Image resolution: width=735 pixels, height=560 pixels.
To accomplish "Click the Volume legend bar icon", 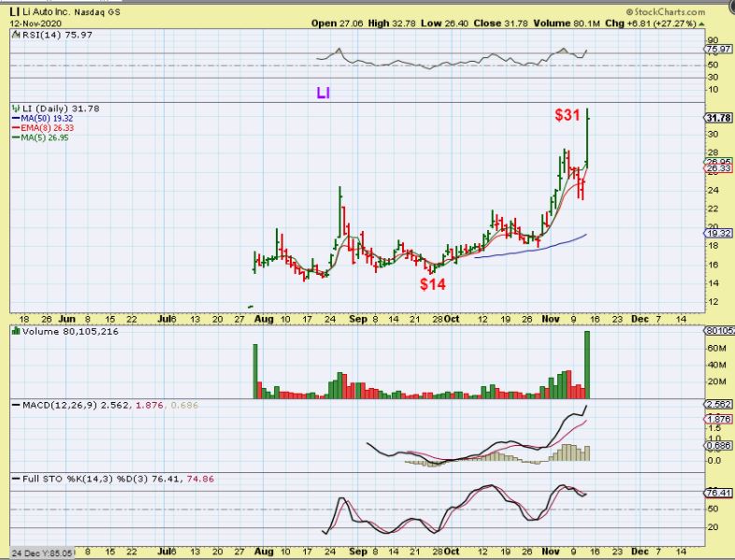I will click(x=16, y=331).
